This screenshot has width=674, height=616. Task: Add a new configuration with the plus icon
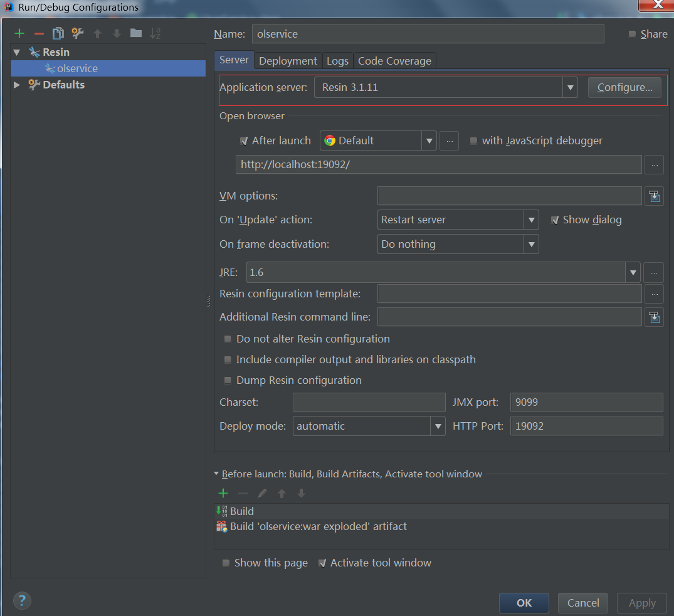point(19,33)
